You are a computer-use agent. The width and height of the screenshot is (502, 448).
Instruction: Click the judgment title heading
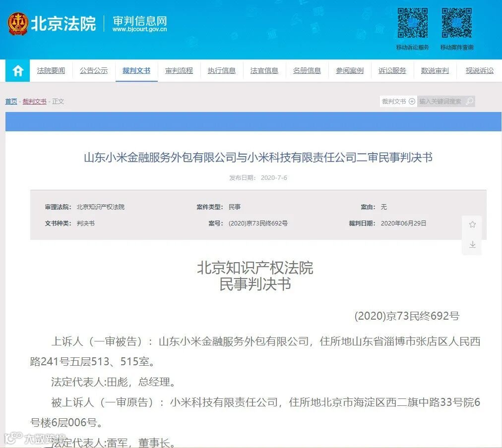tap(258, 157)
